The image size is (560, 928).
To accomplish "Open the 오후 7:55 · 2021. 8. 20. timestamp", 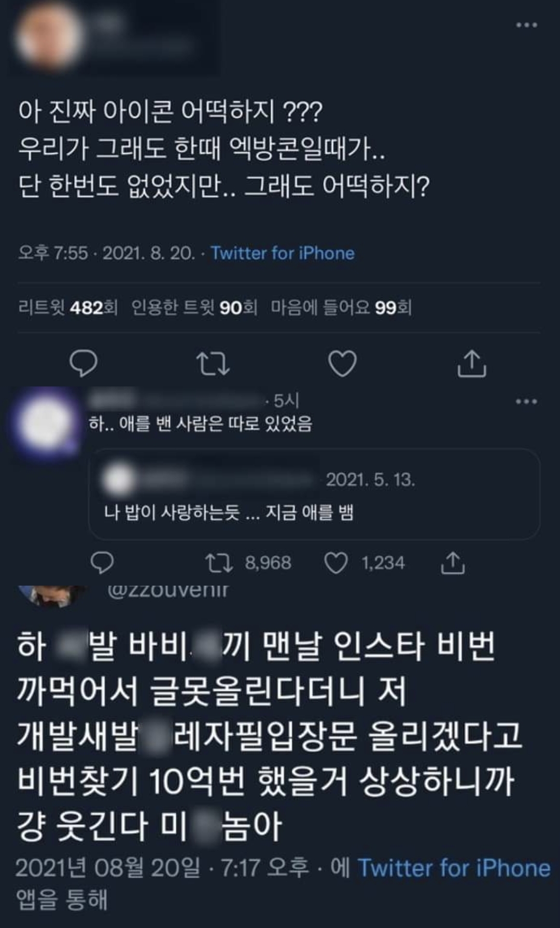I will point(106,253).
